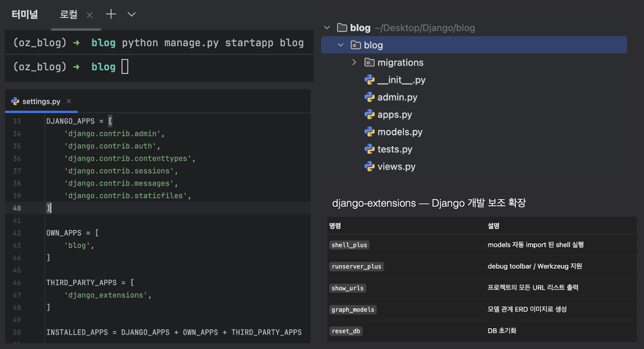Close the settings.py editor tab
644x349 pixels.
[x=69, y=101]
